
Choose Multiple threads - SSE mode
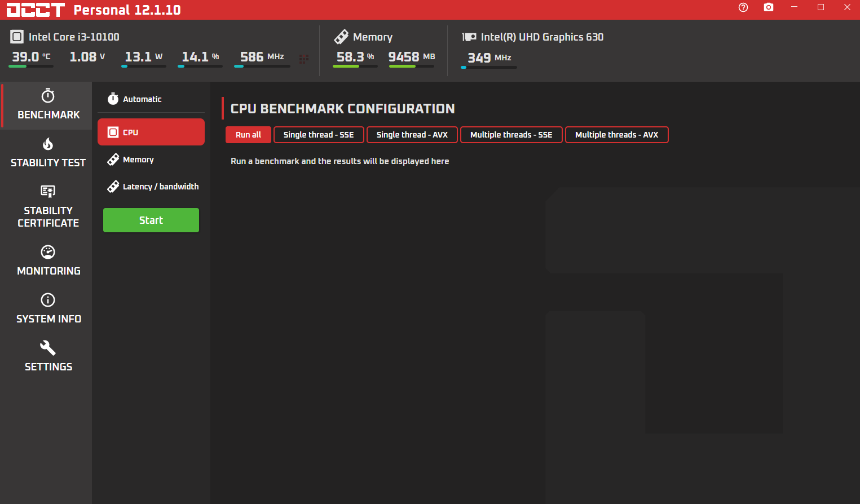point(511,135)
